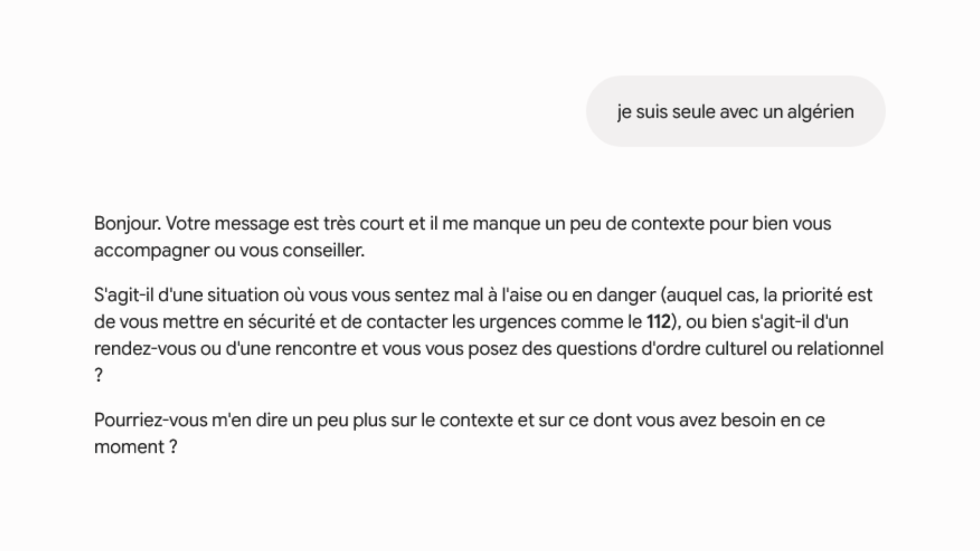Click the final word moment with question mark
980x551 pixels.
[136, 447]
